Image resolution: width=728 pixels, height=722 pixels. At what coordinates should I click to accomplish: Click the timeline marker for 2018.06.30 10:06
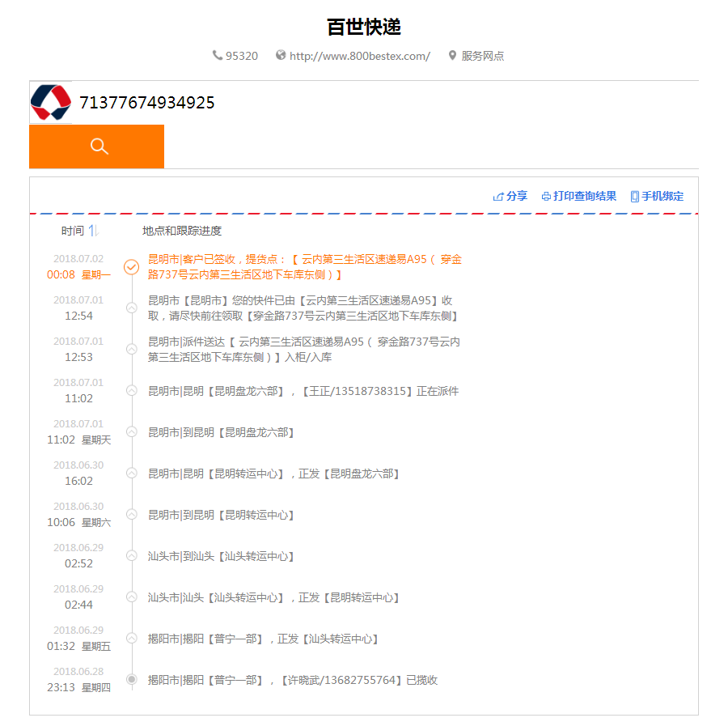pyautogui.click(x=132, y=514)
